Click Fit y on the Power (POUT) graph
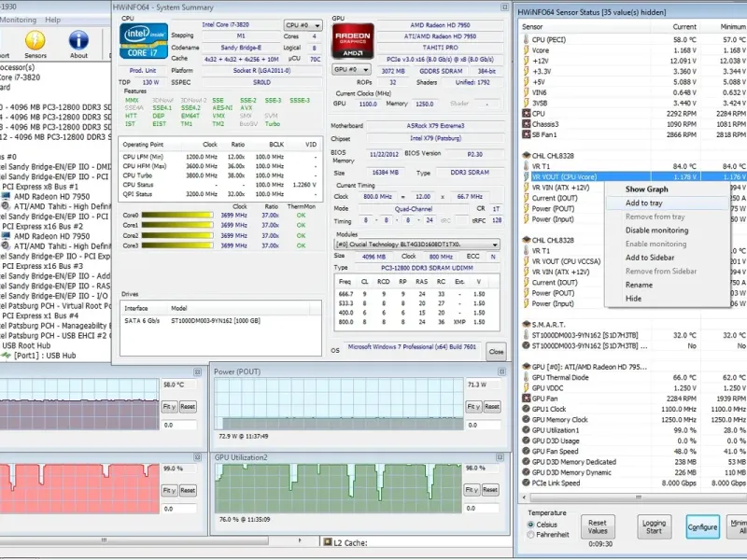The width and height of the screenshot is (747, 560). pos(475,406)
